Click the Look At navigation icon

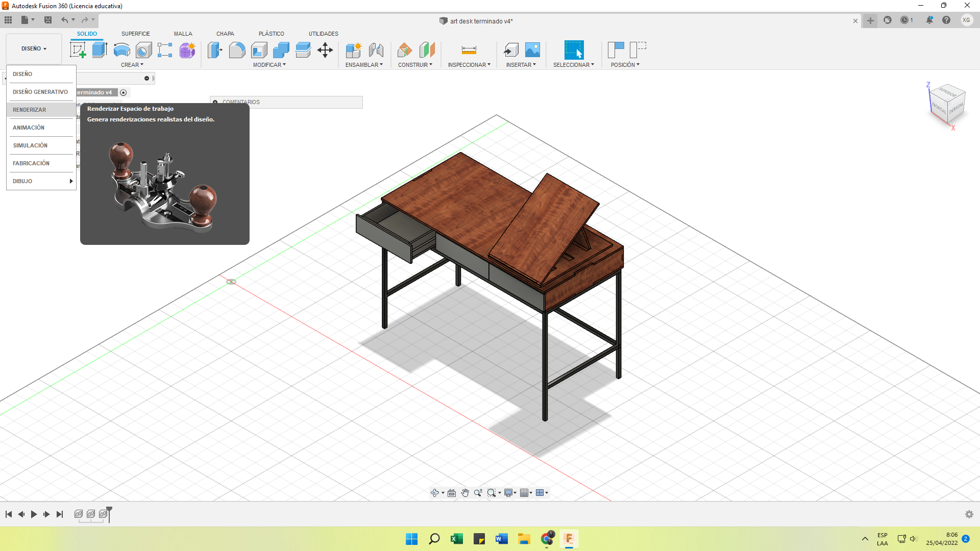pyautogui.click(x=452, y=493)
